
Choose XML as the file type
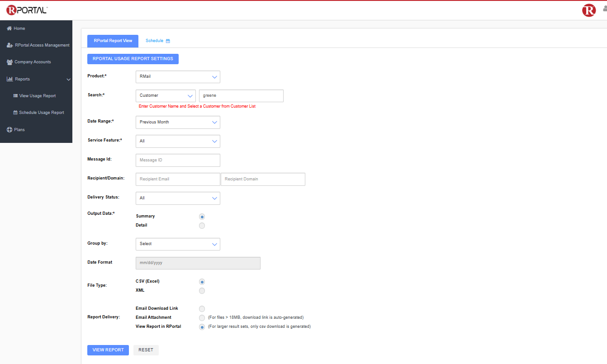tap(202, 291)
